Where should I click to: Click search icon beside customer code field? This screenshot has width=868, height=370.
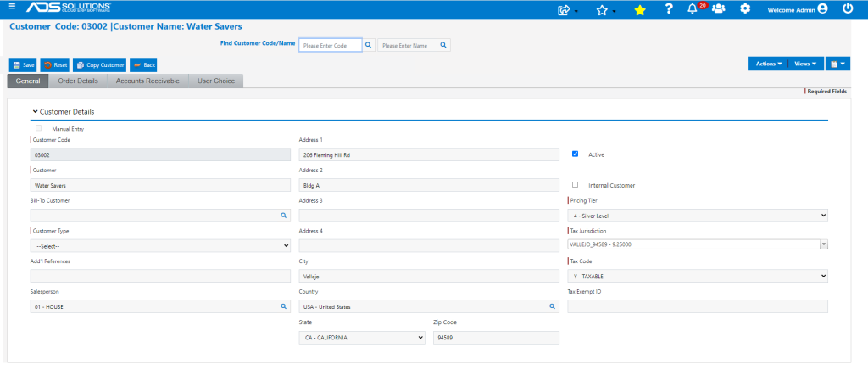369,46
